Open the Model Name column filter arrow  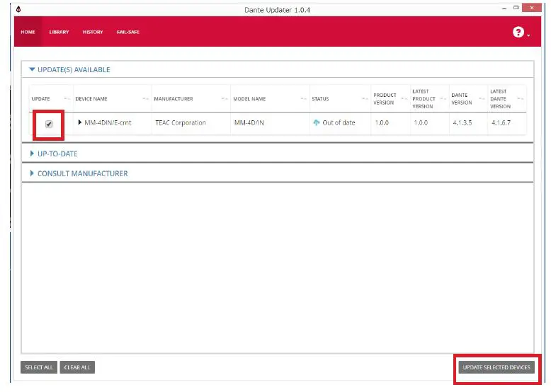304,98
